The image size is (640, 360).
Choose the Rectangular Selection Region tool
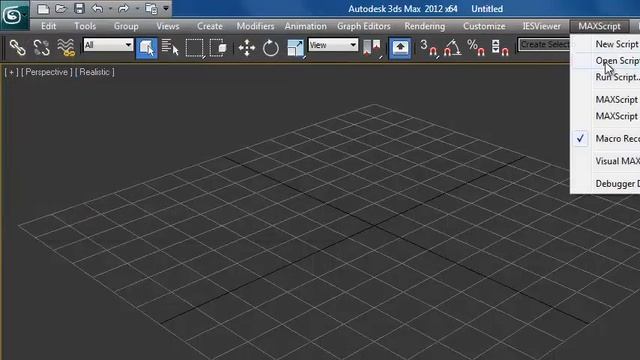[x=195, y=48]
